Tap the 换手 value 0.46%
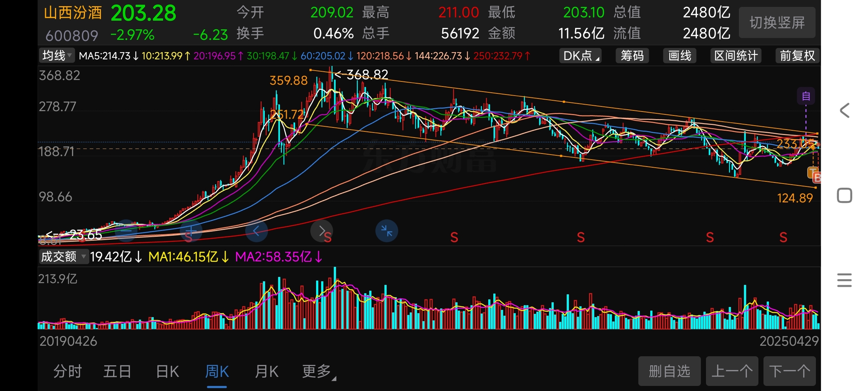 [x=333, y=34]
